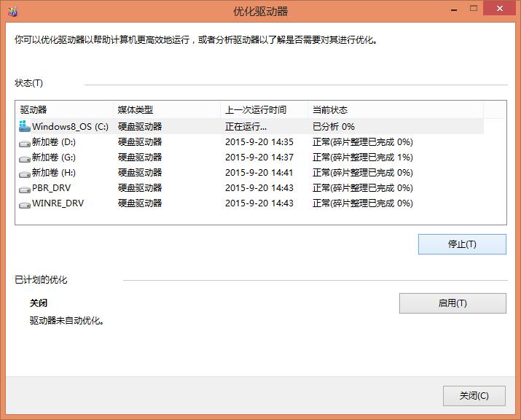Click the PBR_DRV drive icon

[x=25, y=189]
